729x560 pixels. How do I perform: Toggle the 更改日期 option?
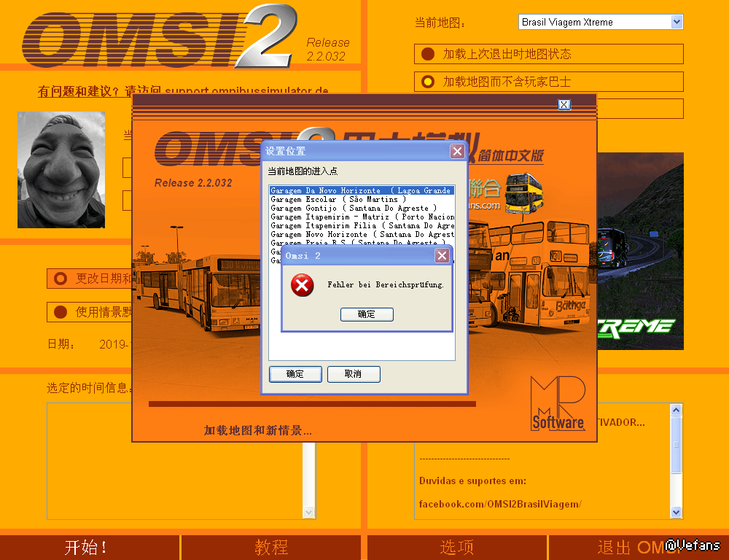click(90, 279)
